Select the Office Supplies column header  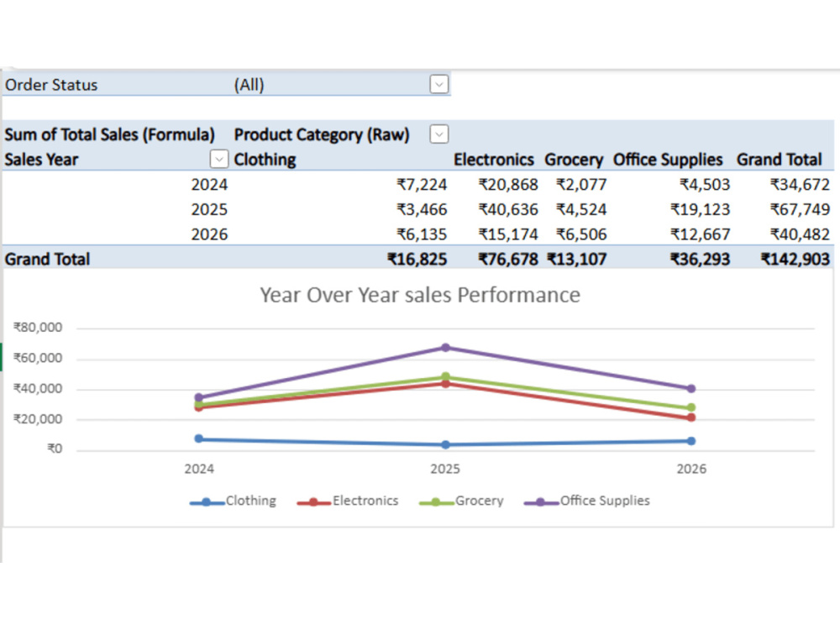pos(668,159)
